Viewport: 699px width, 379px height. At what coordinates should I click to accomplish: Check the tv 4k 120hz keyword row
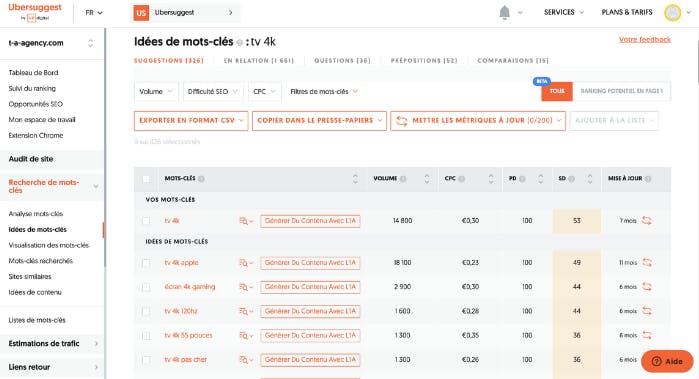point(146,311)
